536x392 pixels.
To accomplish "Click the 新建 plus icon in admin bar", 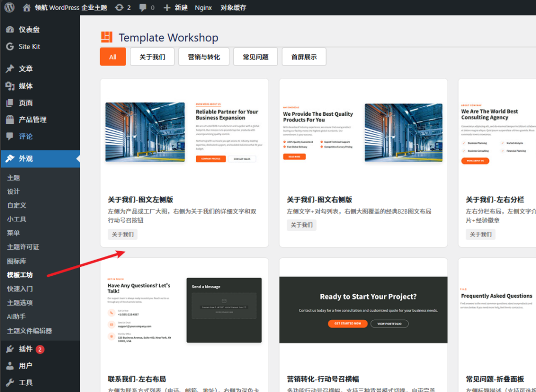I will coord(167,8).
